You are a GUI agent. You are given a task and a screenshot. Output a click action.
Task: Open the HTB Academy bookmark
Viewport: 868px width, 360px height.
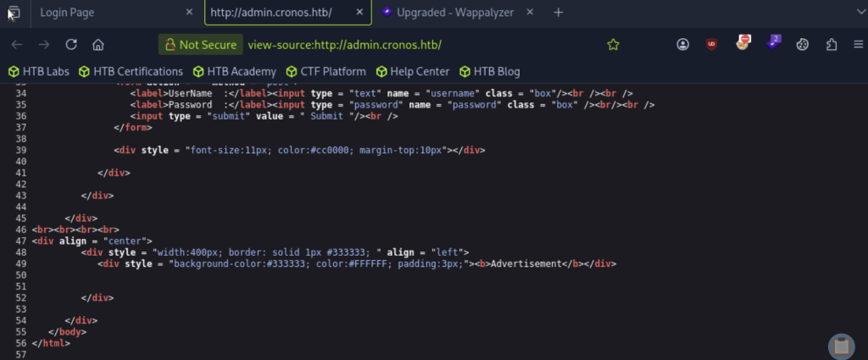[235, 71]
